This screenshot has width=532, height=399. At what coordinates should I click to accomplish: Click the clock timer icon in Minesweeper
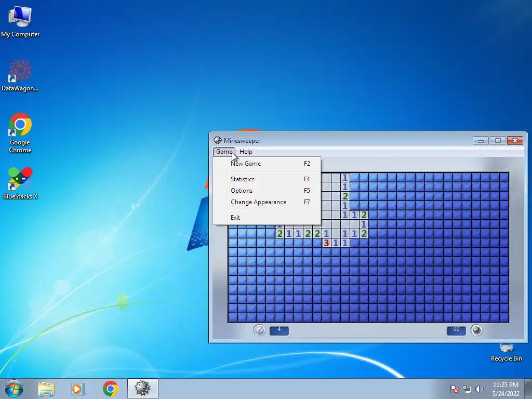(x=259, y=330)
